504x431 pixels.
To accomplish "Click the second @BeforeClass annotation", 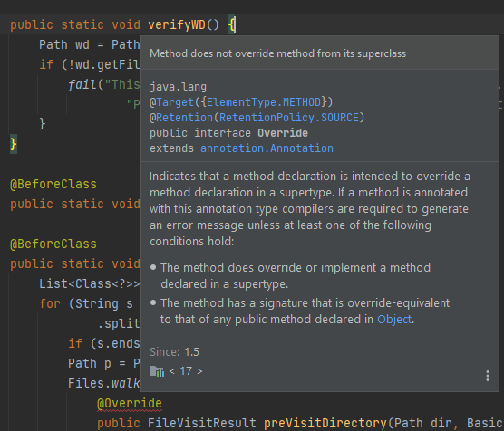I will pyautogui.click(x=53, y=244).
